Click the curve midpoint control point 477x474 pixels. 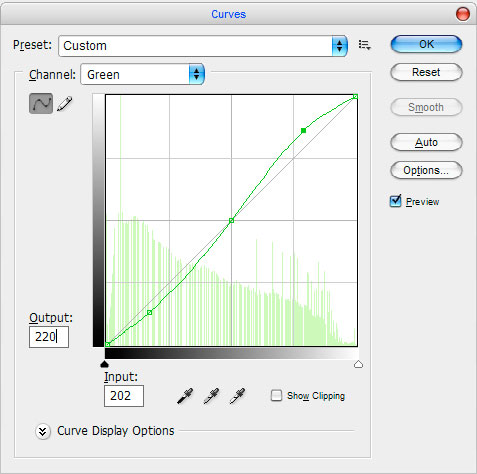tap(231, 220)
